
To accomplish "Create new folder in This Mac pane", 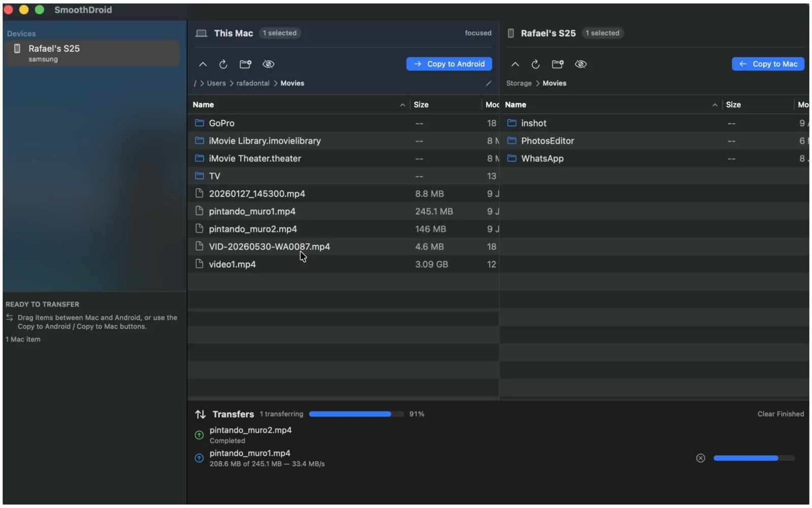I will [x=246, y=65].
